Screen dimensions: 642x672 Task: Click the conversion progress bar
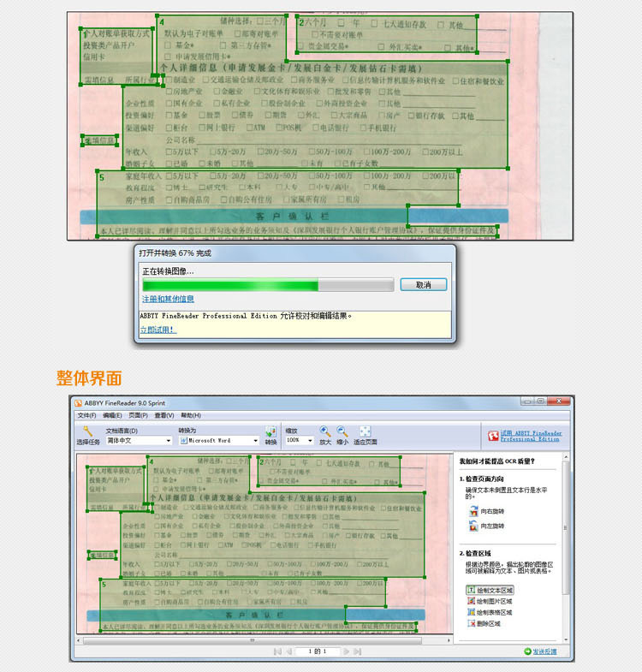tap(267, 284)
